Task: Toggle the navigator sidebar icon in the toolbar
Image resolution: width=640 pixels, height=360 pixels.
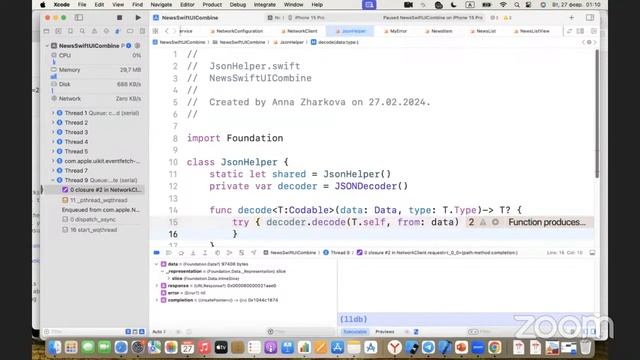Action: tap(79, 18)
